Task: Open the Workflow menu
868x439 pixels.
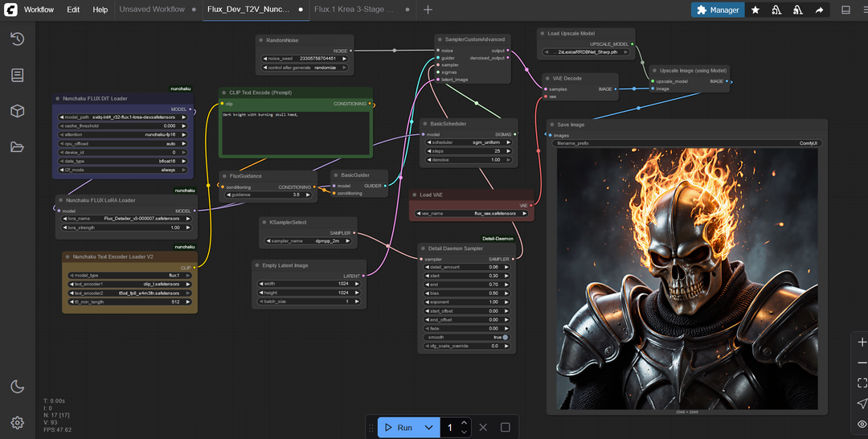Action: tap(39, 10)
